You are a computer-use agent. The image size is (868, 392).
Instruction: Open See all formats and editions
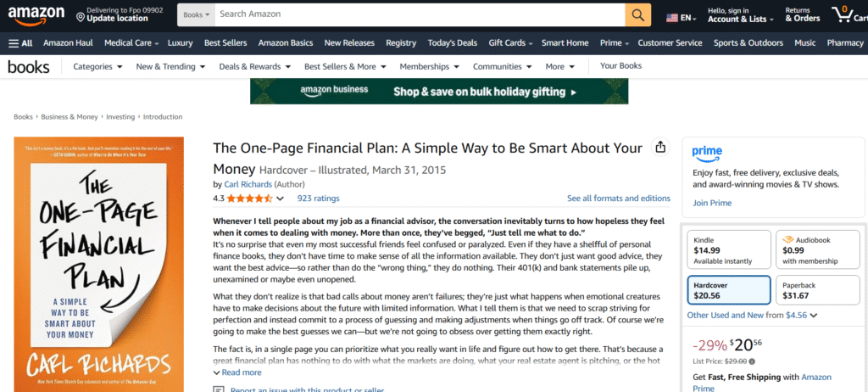618,199
